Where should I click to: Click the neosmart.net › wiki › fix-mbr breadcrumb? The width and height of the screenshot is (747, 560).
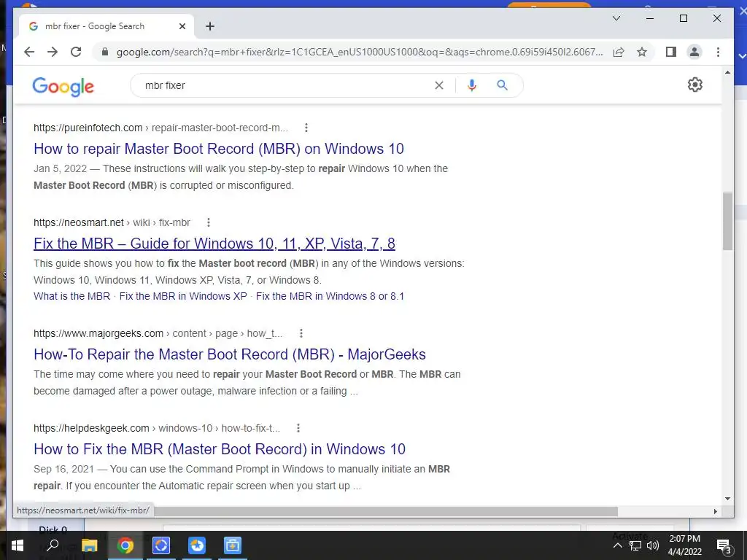click(x=112, y=222)
